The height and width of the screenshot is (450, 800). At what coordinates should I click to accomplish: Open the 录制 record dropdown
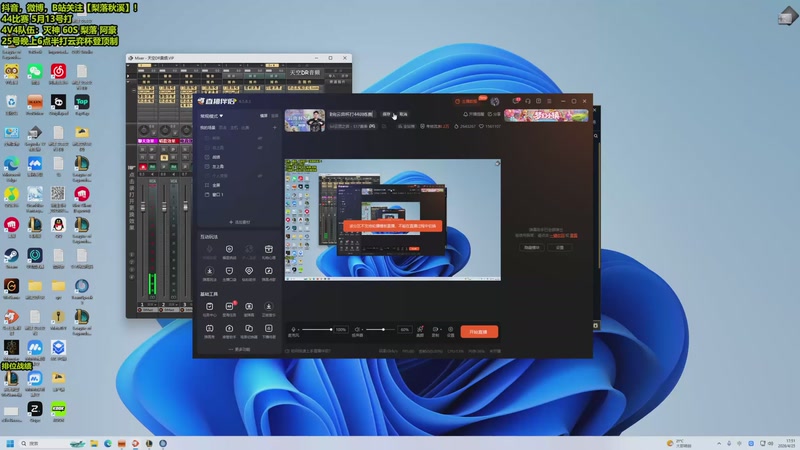[436, 331]
